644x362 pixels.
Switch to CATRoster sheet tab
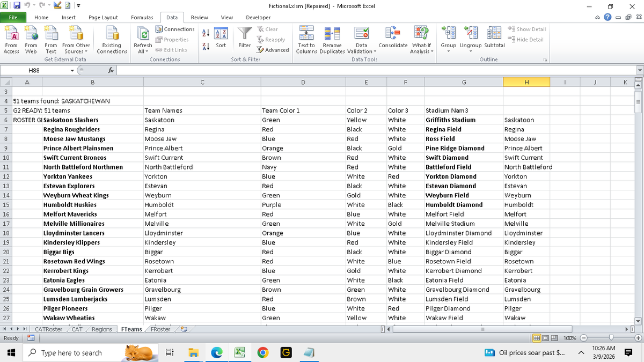coord(48,329)
